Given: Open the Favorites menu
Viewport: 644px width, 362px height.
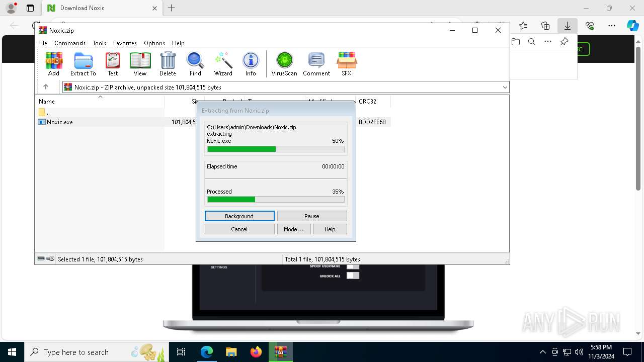Looking at the screenshot, I should point(125,43).
